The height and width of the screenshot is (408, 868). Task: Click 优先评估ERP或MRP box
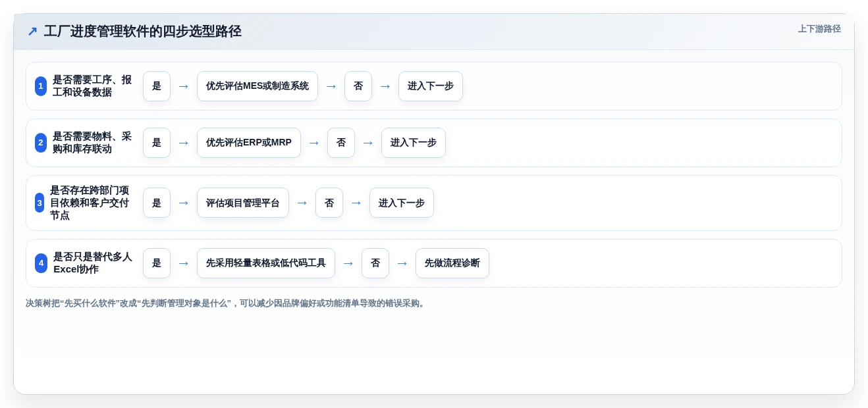click(249, 143)
